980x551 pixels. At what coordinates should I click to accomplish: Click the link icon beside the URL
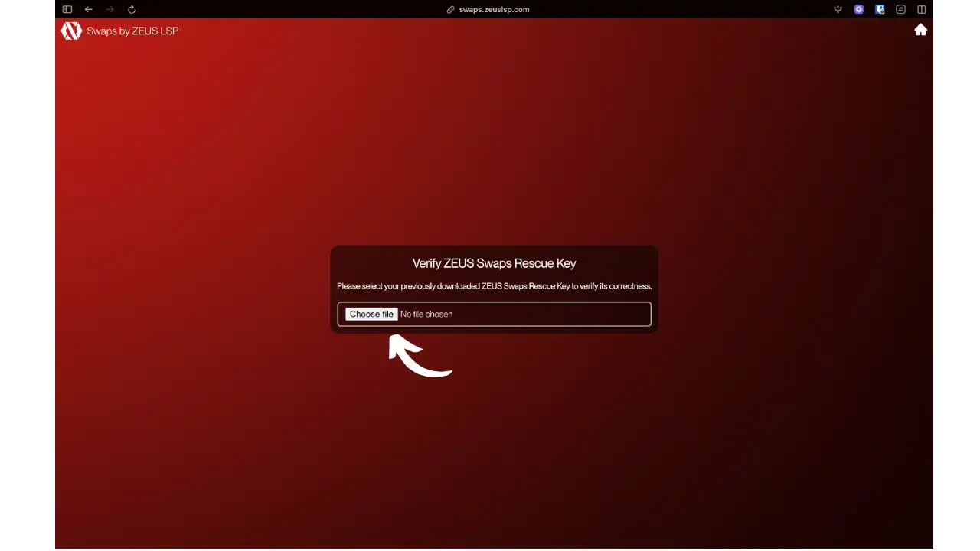[x=451, y=10]
